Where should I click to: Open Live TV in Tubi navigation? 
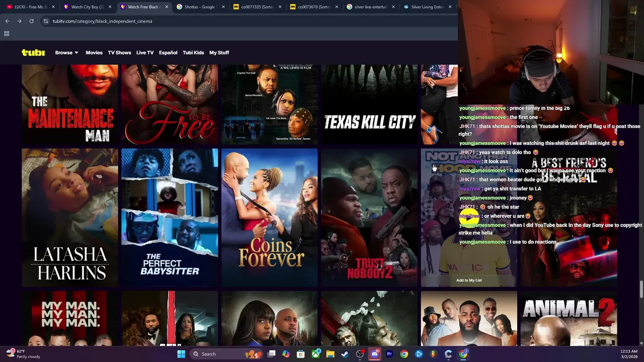click(145, 52)
